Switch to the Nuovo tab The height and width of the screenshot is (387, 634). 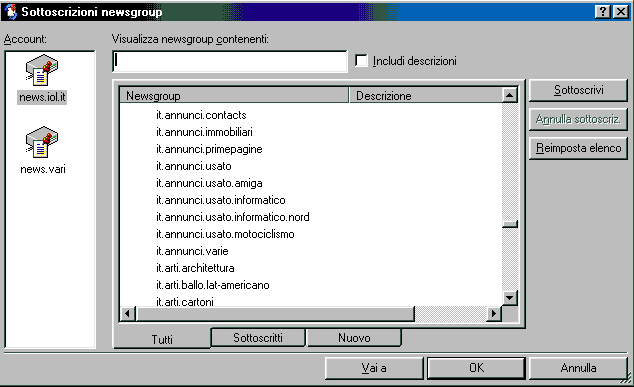(354, 337)
